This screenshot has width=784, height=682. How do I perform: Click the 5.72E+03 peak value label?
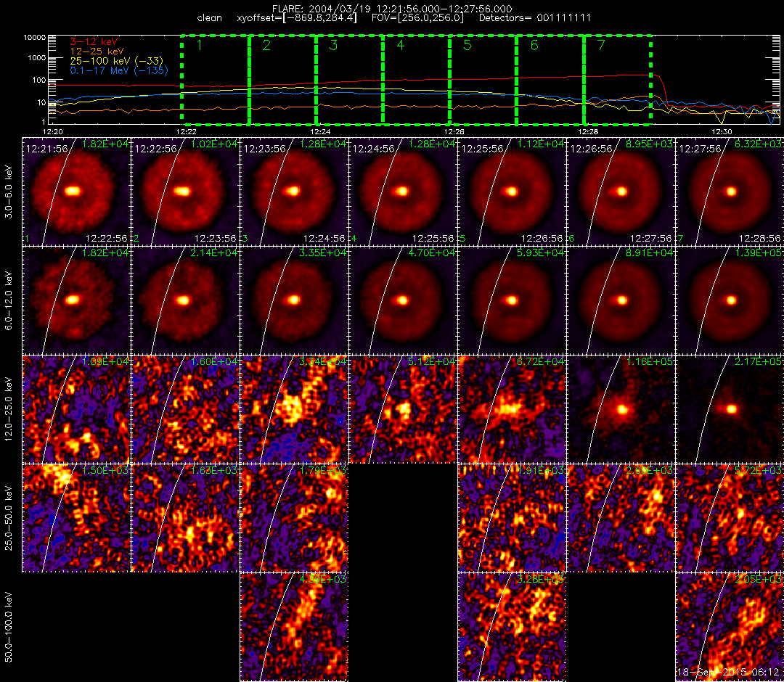point(758,471)
